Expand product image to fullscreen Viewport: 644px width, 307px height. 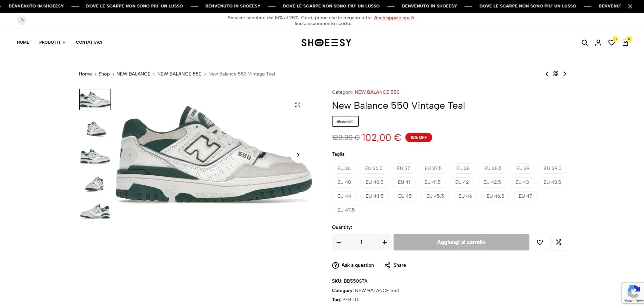click(298, 105)
